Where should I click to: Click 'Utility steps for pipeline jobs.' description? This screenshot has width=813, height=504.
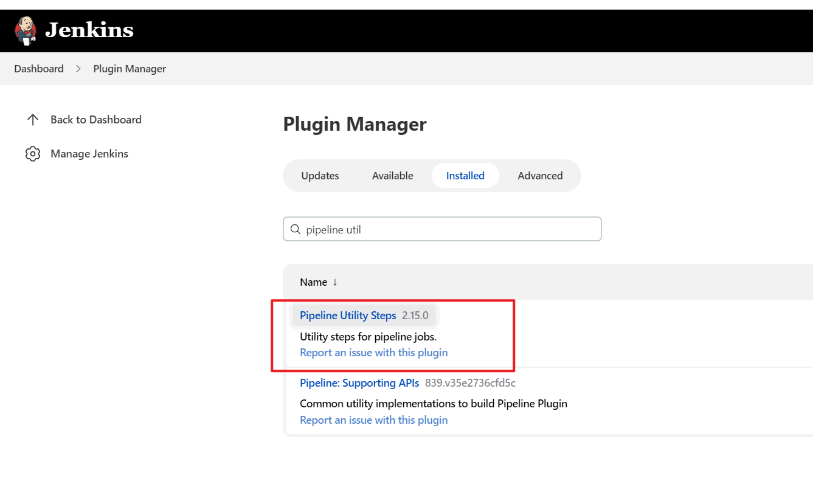tap(368, 336)
